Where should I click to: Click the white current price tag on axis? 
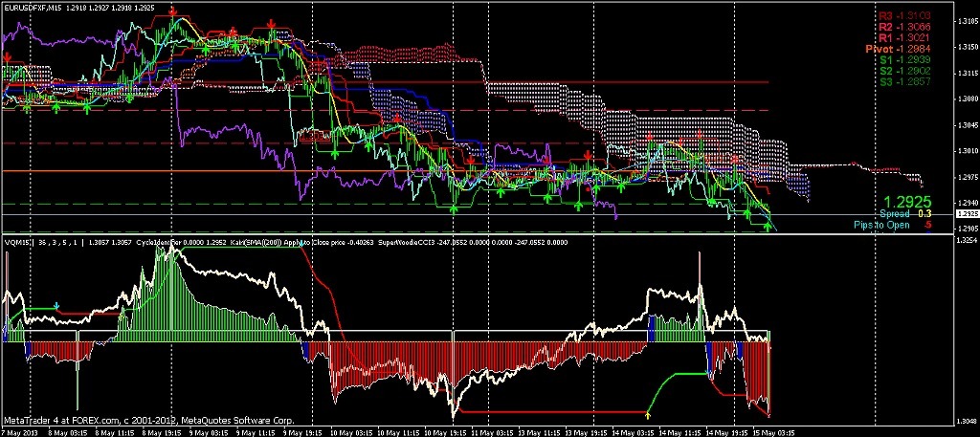(968, 214)
